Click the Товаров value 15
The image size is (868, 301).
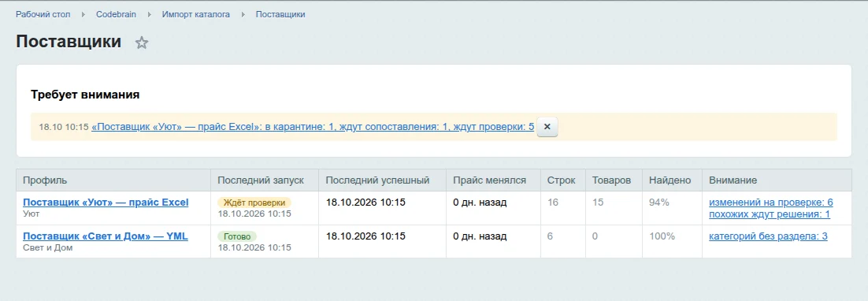pyautogui.click(x=598, y=203)
